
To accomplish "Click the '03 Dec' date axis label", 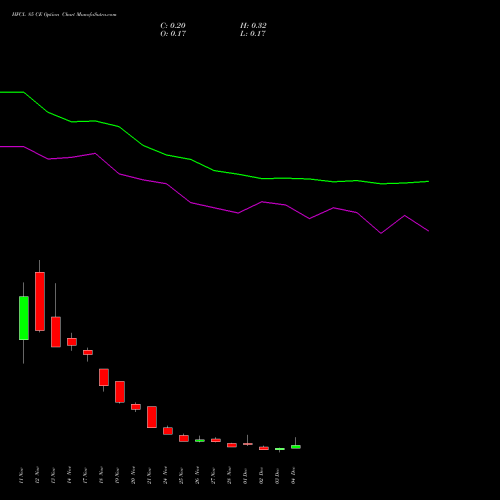I will pyautogui.click(x=277, y=476).
